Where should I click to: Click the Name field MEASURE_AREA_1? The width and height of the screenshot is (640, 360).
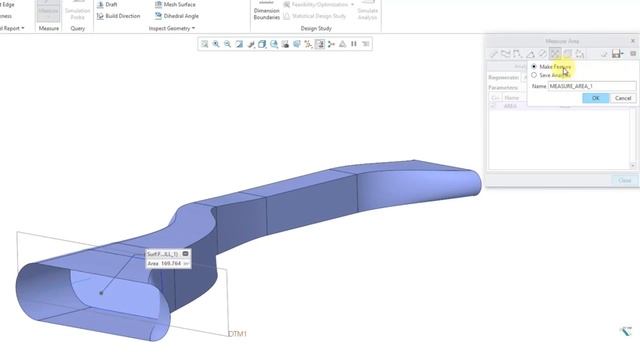592,86
